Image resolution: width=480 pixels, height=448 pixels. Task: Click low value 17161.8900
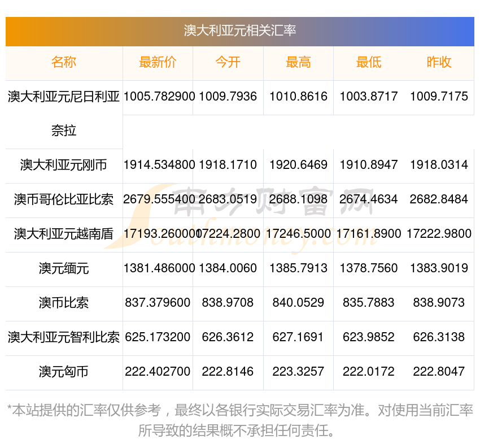pyautogui.click(x=369, y=234)
